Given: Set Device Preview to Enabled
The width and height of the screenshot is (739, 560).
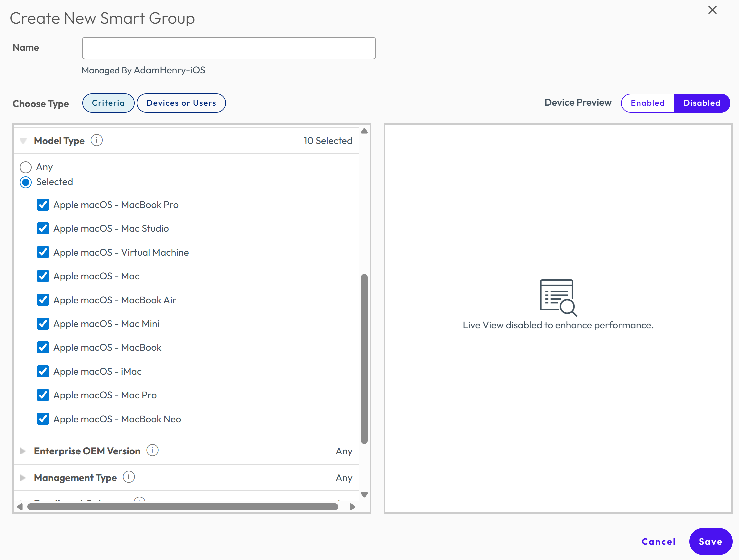Looking at the screenshot, I should 647,103.
